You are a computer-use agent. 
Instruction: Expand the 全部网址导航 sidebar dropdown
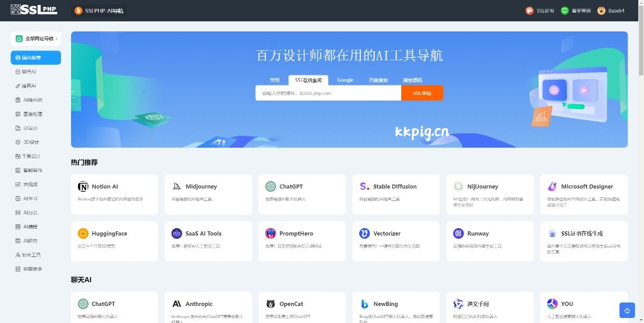point(36,38)
